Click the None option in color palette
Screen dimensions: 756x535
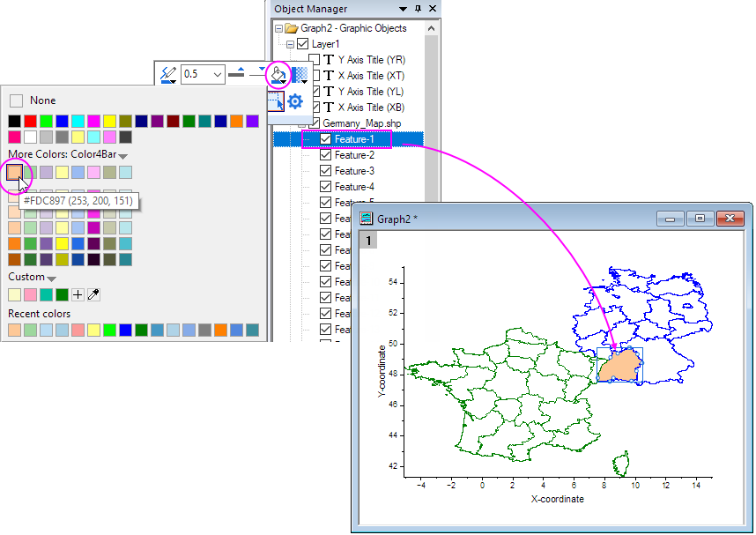pos(15,100)
